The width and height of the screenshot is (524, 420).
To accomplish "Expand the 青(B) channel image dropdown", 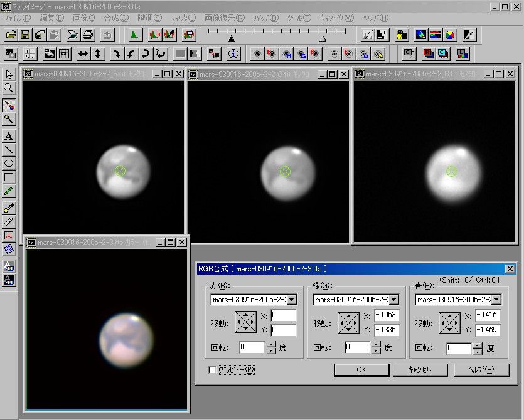I will pyautogui.click(x=496, y=300).
